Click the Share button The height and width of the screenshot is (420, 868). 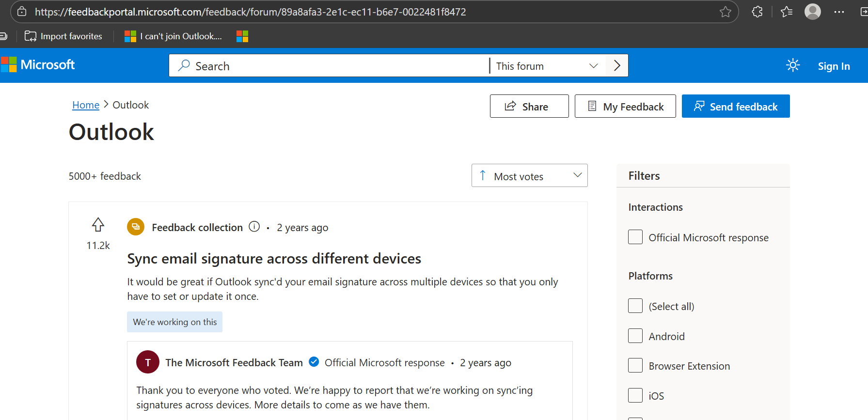[529, 106]
